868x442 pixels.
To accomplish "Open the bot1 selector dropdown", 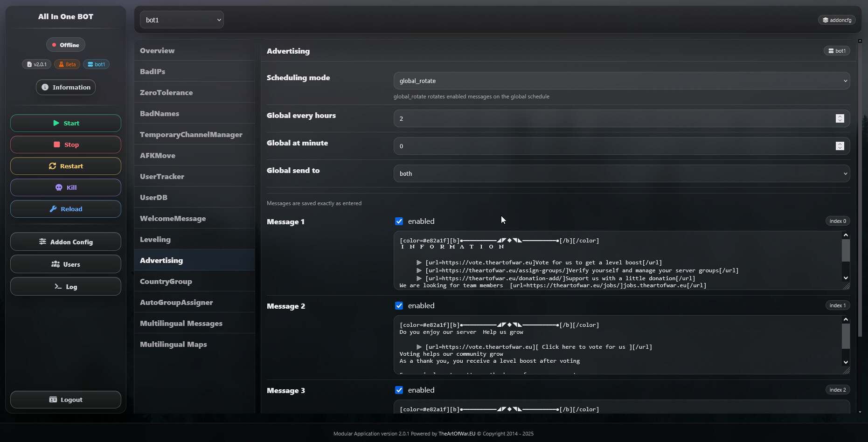I will point(181,20).
